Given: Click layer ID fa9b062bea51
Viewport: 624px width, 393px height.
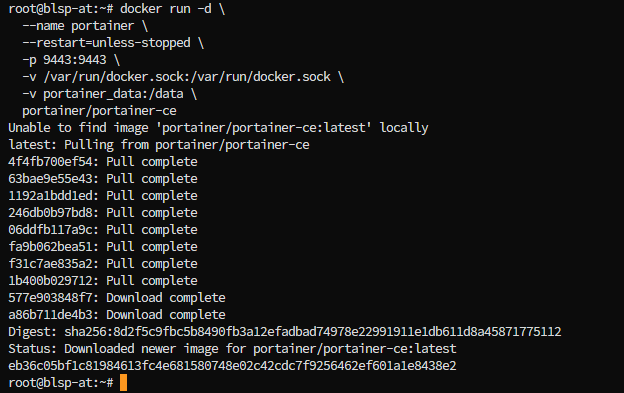Looking at the screenshot, I should pos(50,247).
